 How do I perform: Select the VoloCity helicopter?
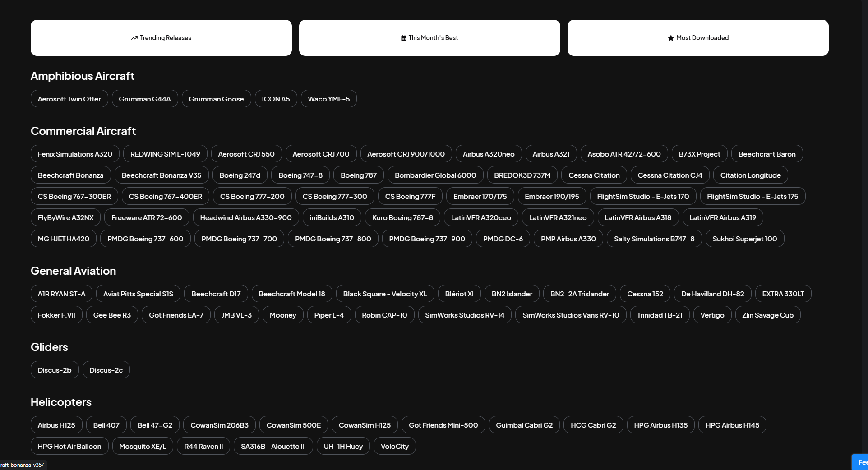tap(394, 446)
